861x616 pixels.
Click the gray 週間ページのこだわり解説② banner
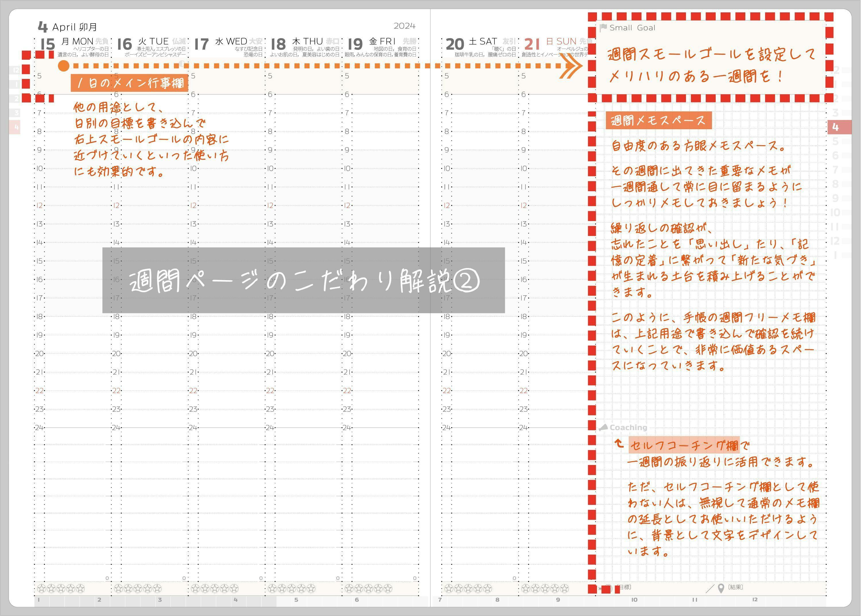click(x=303, y=281)
